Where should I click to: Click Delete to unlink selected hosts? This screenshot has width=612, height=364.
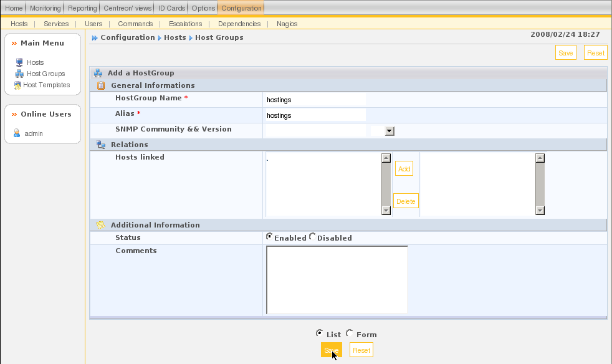[x=406, y=201]
